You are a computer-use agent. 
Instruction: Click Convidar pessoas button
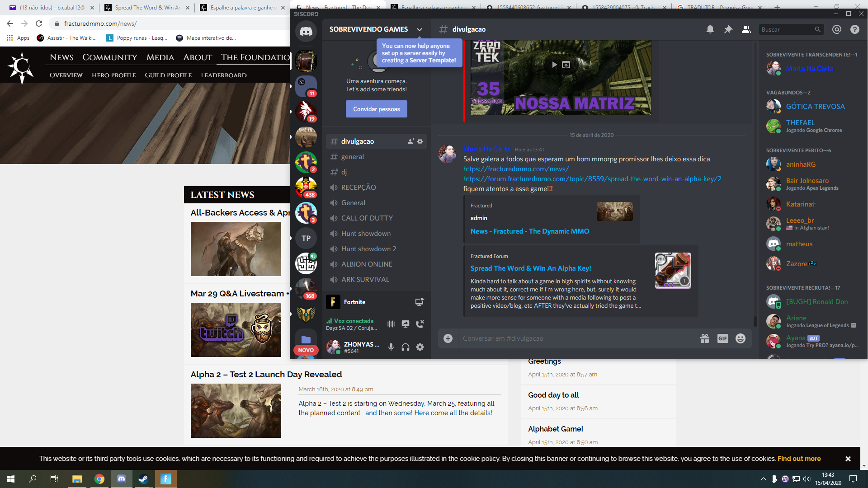coord(377,109)
